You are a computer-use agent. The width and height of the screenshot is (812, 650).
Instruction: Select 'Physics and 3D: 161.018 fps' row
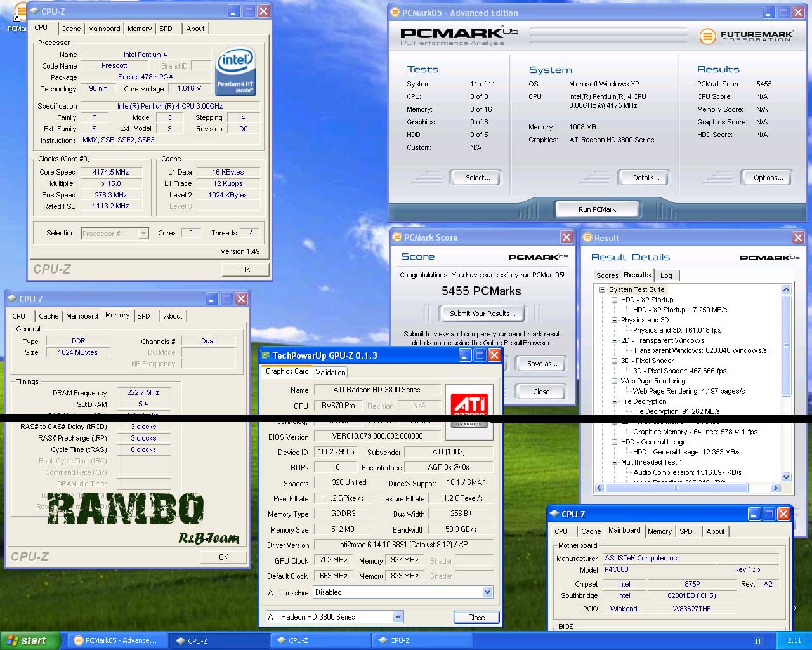pos(677,330)
